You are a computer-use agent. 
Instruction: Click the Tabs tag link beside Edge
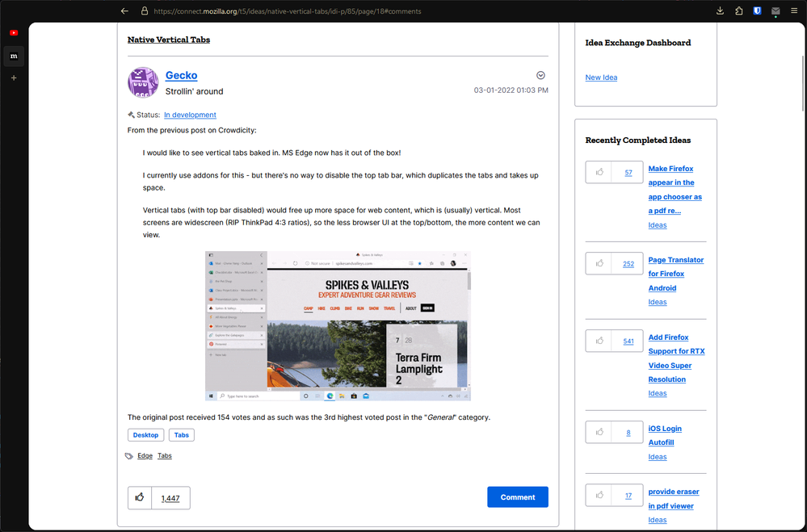[165, 456]
